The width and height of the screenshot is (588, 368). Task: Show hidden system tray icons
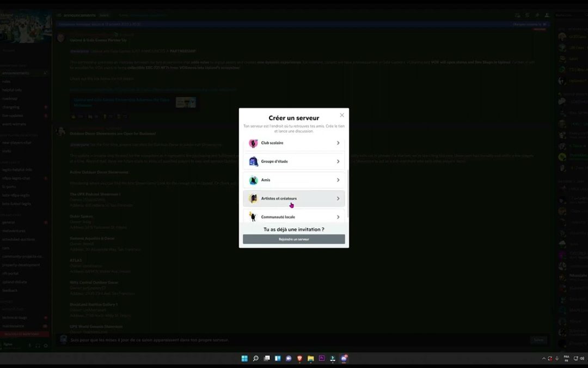coord(543,359)
